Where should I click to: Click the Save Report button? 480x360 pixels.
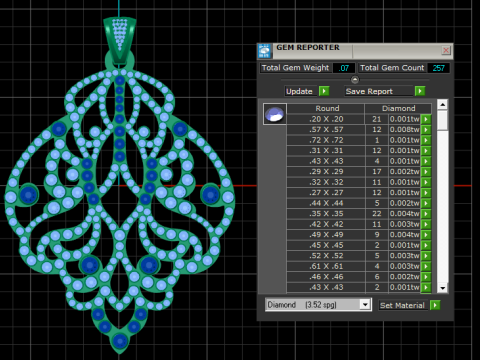(x=378, y=91)
